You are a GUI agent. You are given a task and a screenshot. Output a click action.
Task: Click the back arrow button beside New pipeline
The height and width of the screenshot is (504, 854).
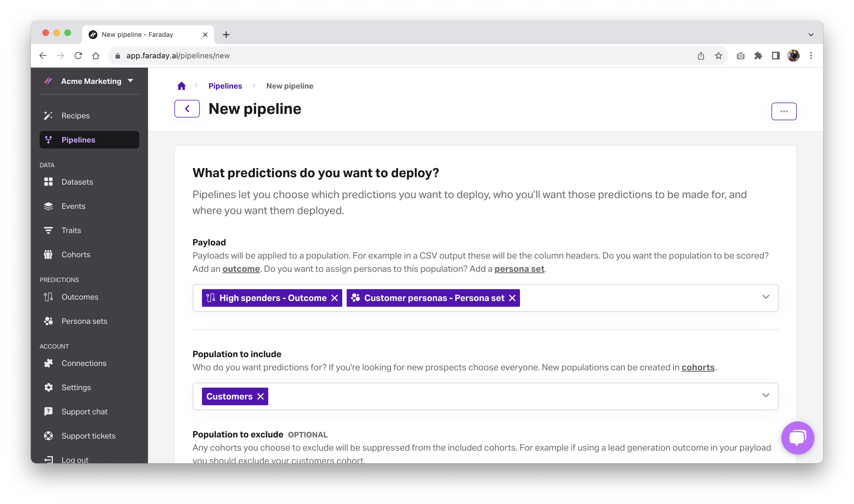[x=187, y=109]
